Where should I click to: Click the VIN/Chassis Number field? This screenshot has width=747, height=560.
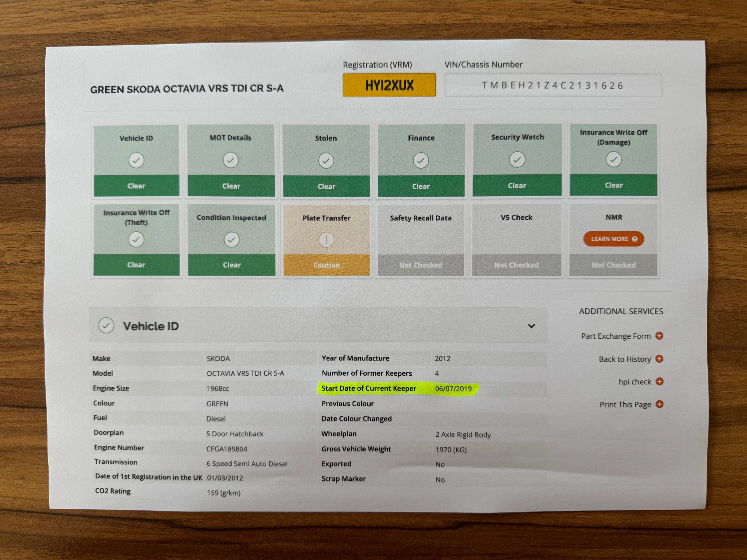pos(553,85)
